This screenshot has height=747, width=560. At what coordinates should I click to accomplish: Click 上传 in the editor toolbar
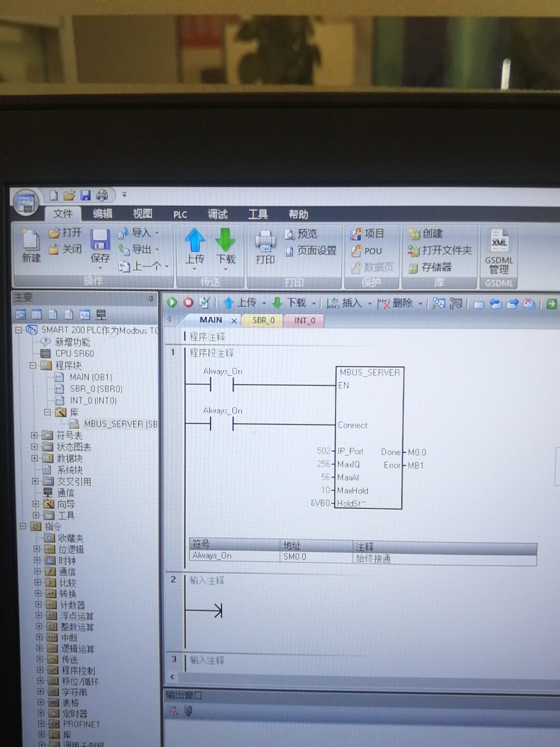tap(240, 302)
